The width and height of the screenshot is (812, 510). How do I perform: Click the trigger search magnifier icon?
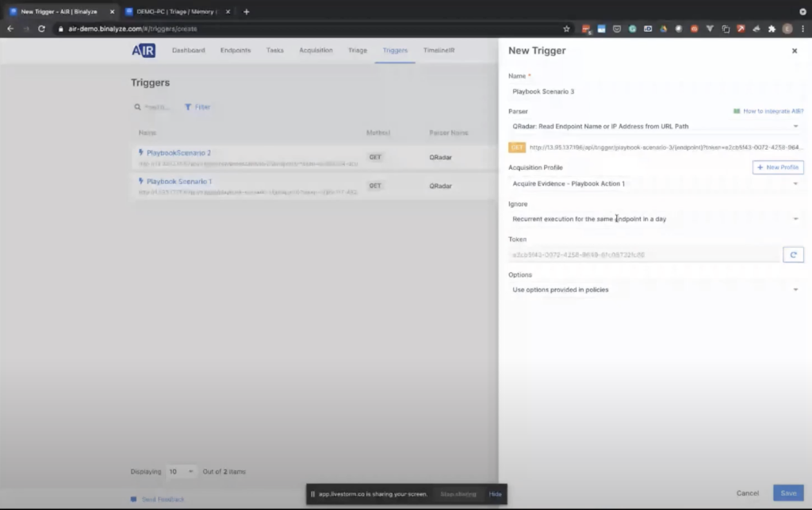[137, 107]
